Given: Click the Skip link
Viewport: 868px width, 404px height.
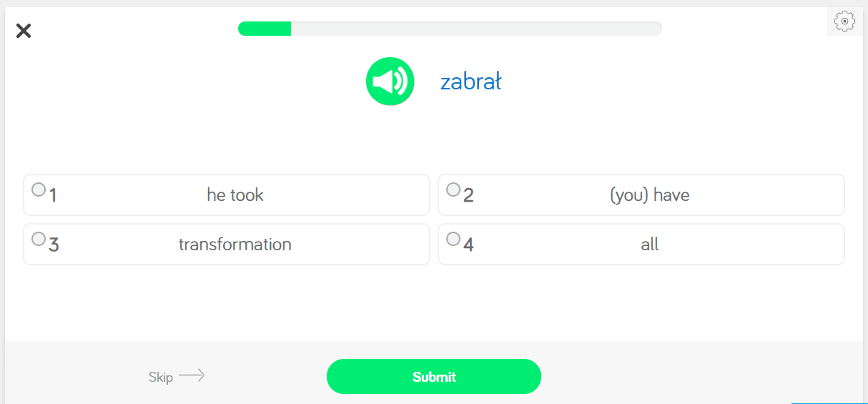Looking at the screenshot, I should (161, 377).
